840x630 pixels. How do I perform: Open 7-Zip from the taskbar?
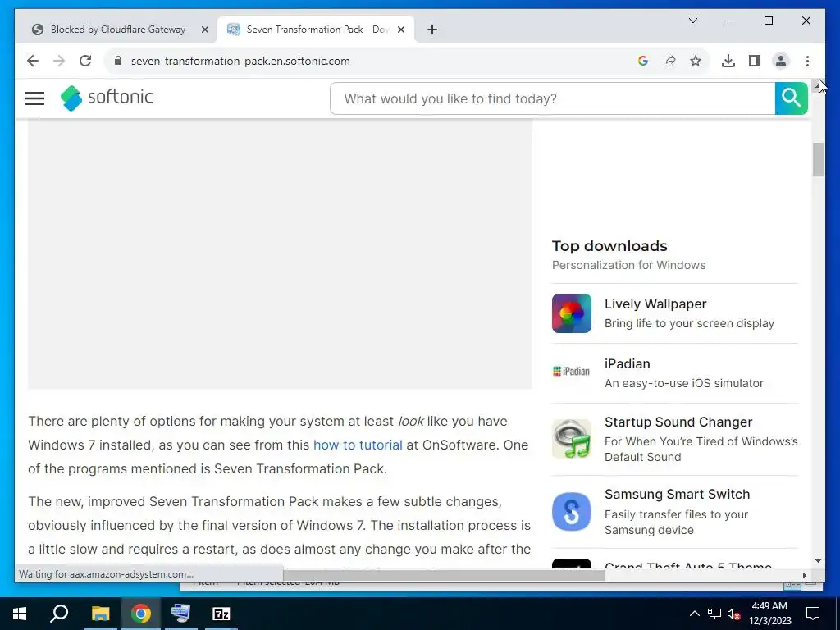(221, 614)
